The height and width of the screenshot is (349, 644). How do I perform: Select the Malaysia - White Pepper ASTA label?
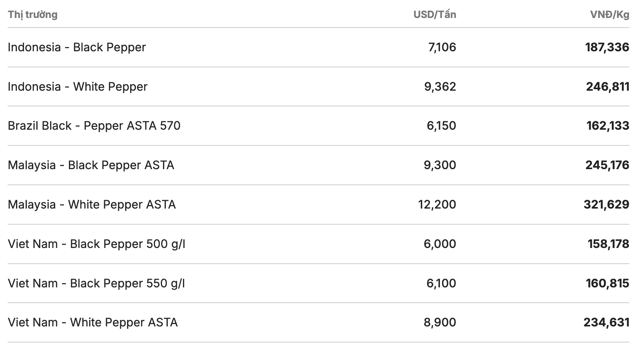pyautogui.click(x=92, y=204)
